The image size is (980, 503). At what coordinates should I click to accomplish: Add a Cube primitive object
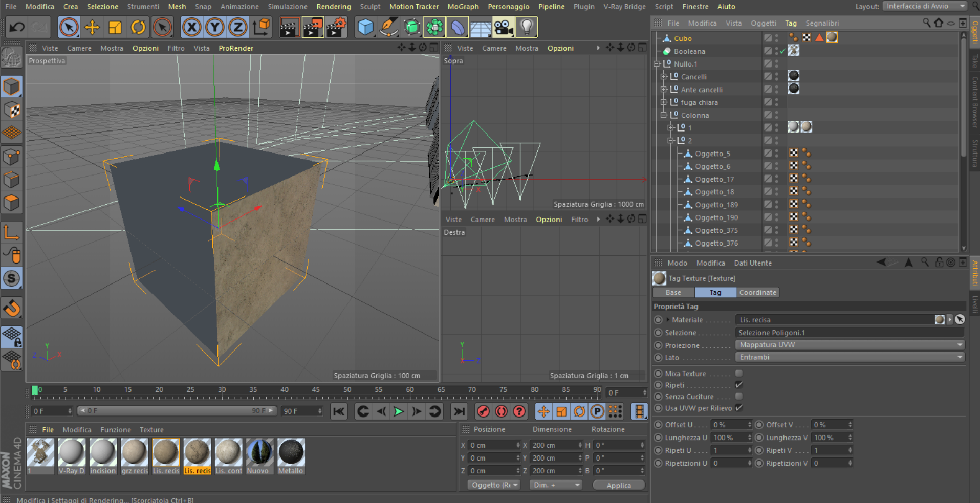(x=365, y=27)
